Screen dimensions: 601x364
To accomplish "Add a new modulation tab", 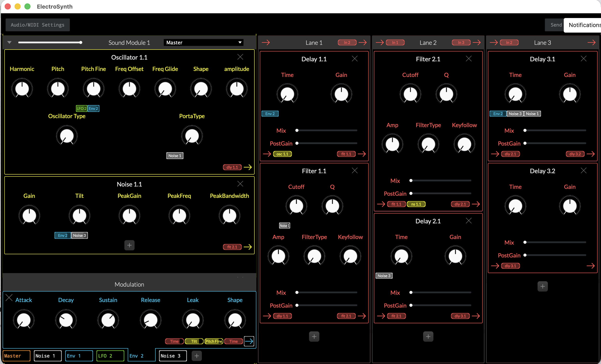I will pyautogui.click(x=197, y=356).
